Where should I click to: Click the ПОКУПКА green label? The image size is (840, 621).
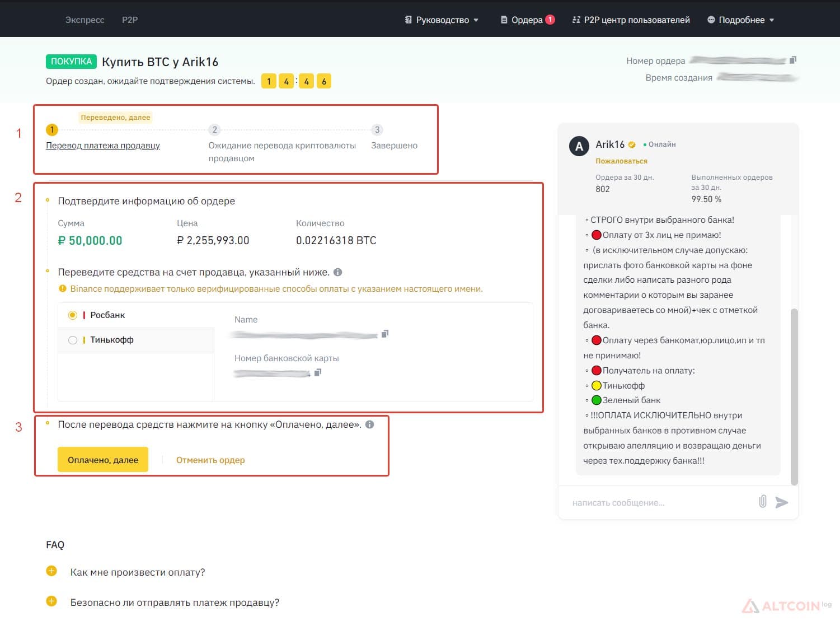tap(71, 62)
